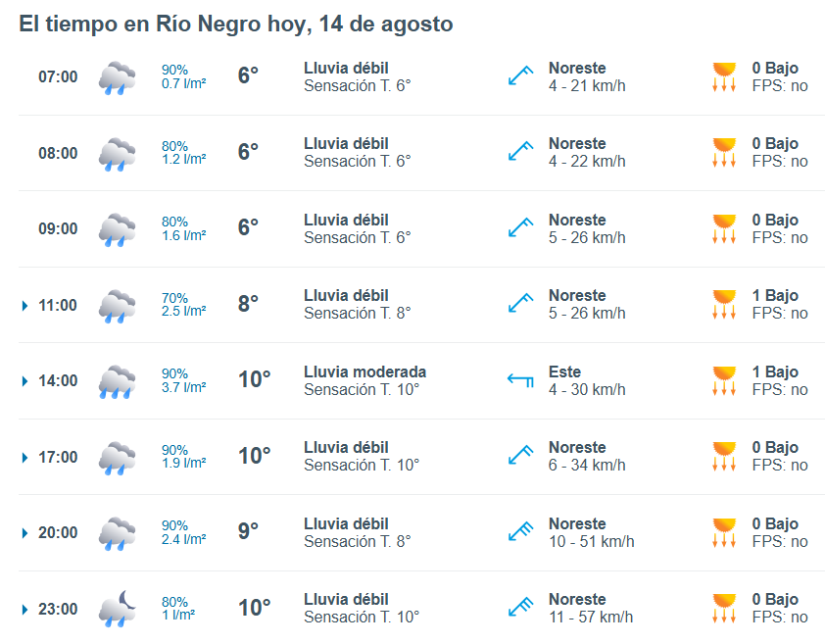Click the UV sun icon at 07:00
Screen dimensions: 825x644
724,76
